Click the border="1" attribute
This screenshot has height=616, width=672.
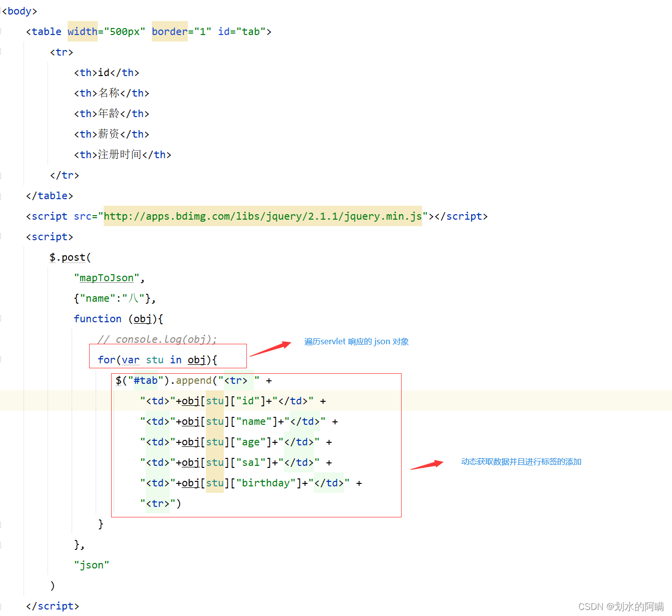tap(182, 32)
